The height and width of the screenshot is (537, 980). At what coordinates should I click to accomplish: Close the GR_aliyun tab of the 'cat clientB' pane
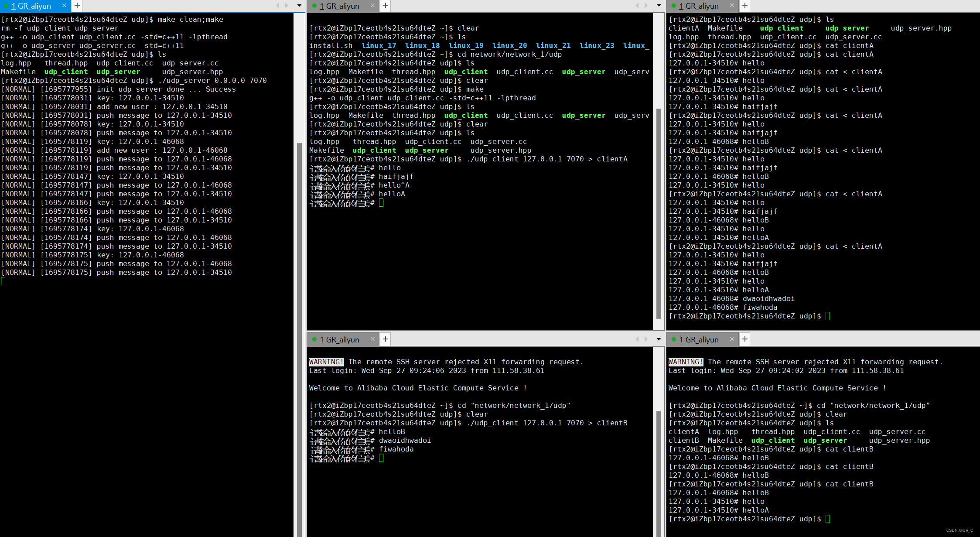(732, 339)
